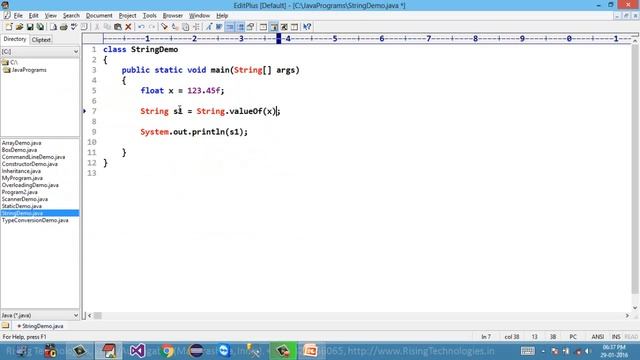This screenshot has height=360, width=640.
Task: Click the italic A font toolbar icon
Action: tap(209, 27)
